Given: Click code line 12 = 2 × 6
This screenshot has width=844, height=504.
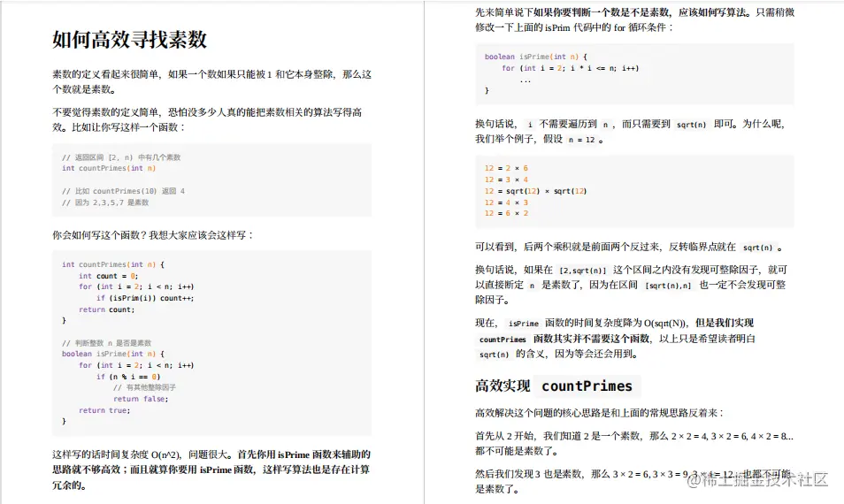Looking at the screenshot, I should [507, 168].
